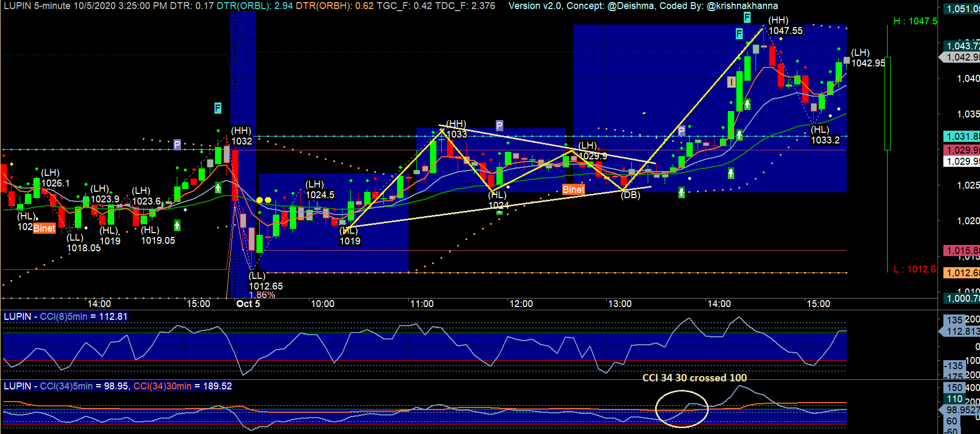Select the orange Binet label at far left
This screenshot has width=980, height=434.
(x=44, y=228)
